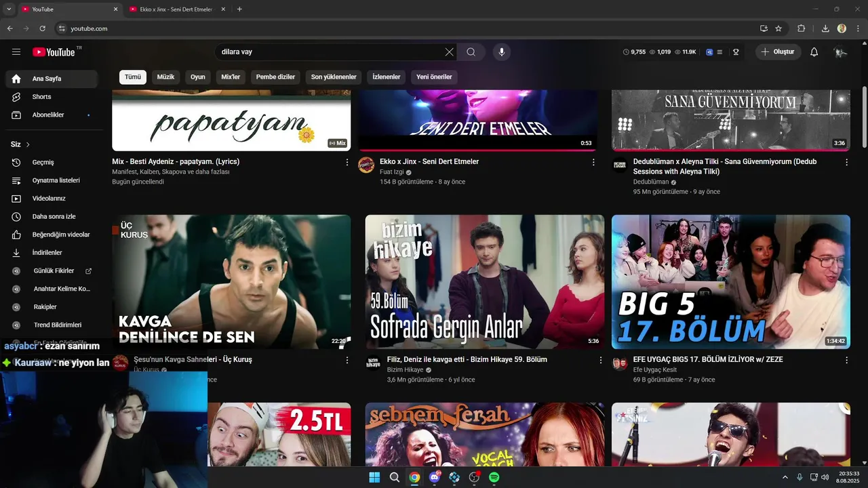Open Bizim Hikaye channel name link

pyautogui.click(x=405, y=370)
